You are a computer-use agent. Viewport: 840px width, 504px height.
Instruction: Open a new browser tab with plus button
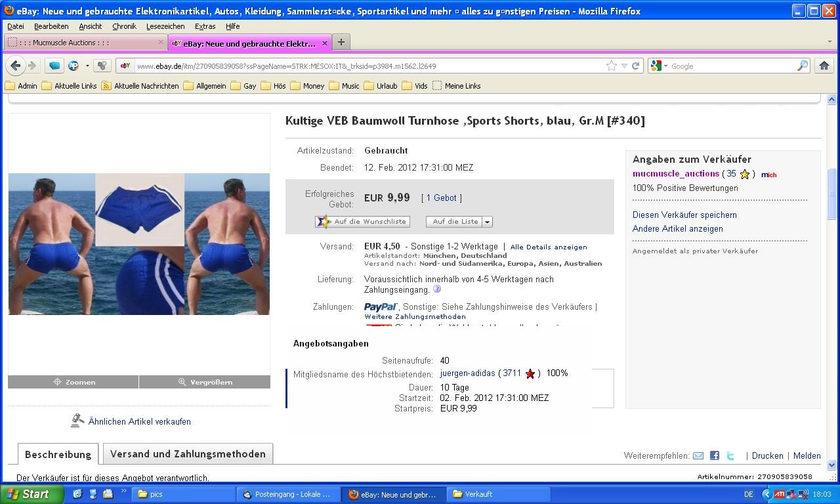341,43
